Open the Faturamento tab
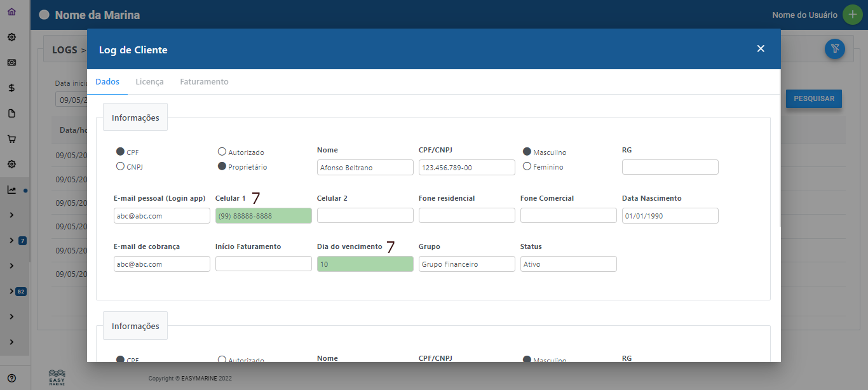 [x=204, y=82]
